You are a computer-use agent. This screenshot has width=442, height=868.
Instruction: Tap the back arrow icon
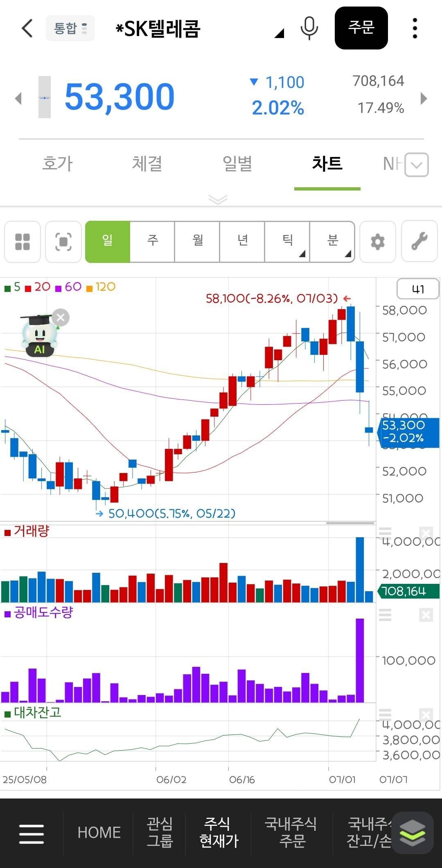[27, 28]
